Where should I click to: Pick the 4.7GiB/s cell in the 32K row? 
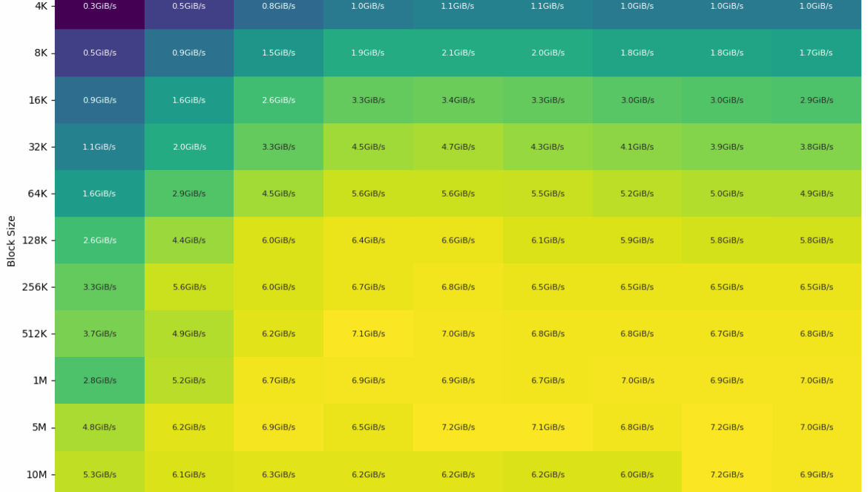(x=458, y=147)
